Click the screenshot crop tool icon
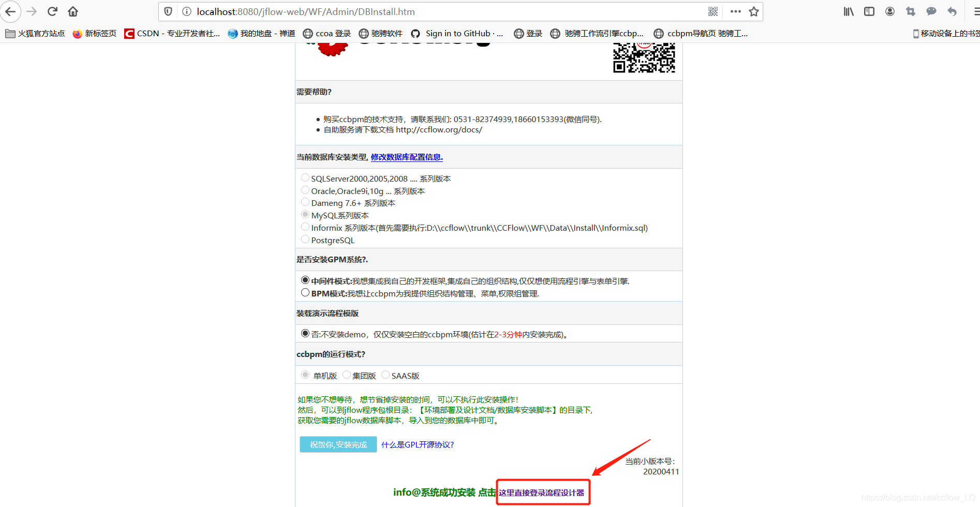The image size is (980, 507). click(911, 11)
